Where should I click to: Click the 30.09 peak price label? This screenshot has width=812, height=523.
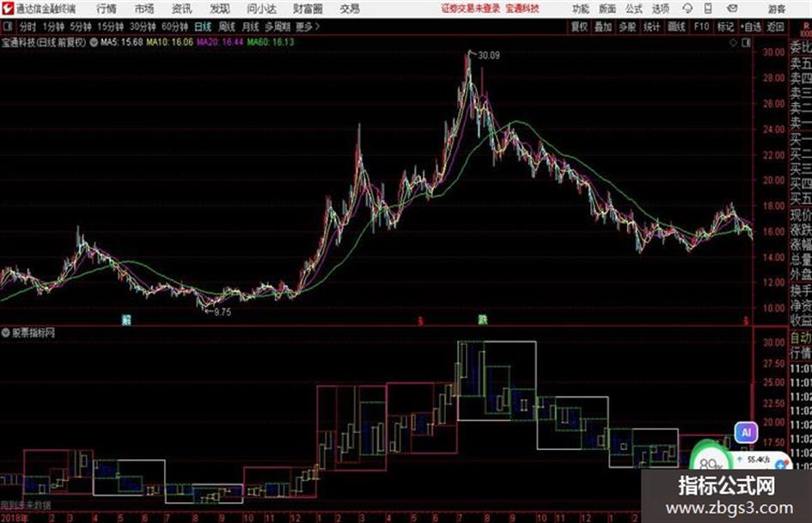click(489, 56)
